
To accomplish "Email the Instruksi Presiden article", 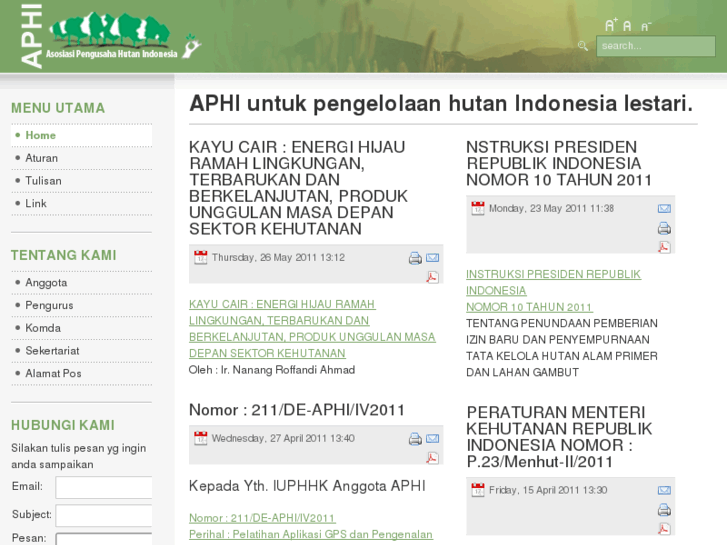I will point(664,209).
